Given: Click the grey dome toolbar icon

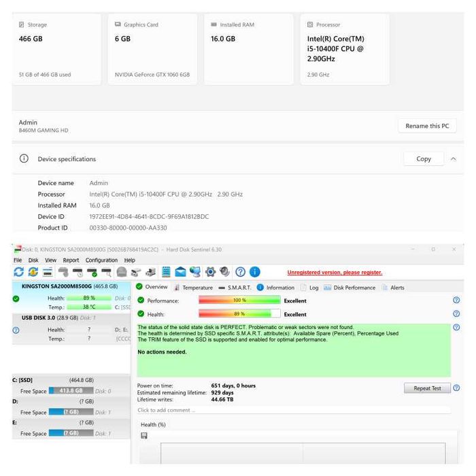Looking at the screenshot, I should 122,272.
